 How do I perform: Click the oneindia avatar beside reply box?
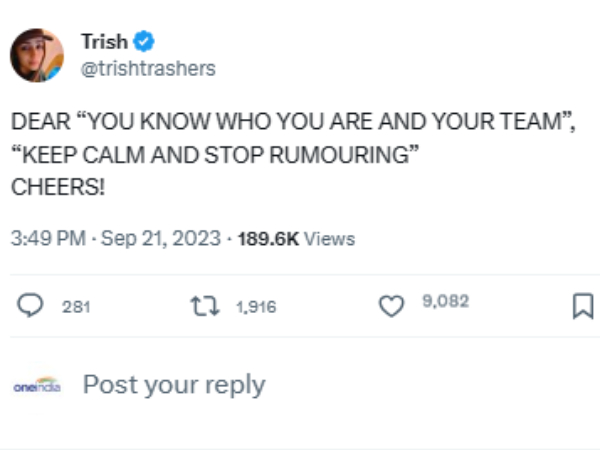click(36, 385)
